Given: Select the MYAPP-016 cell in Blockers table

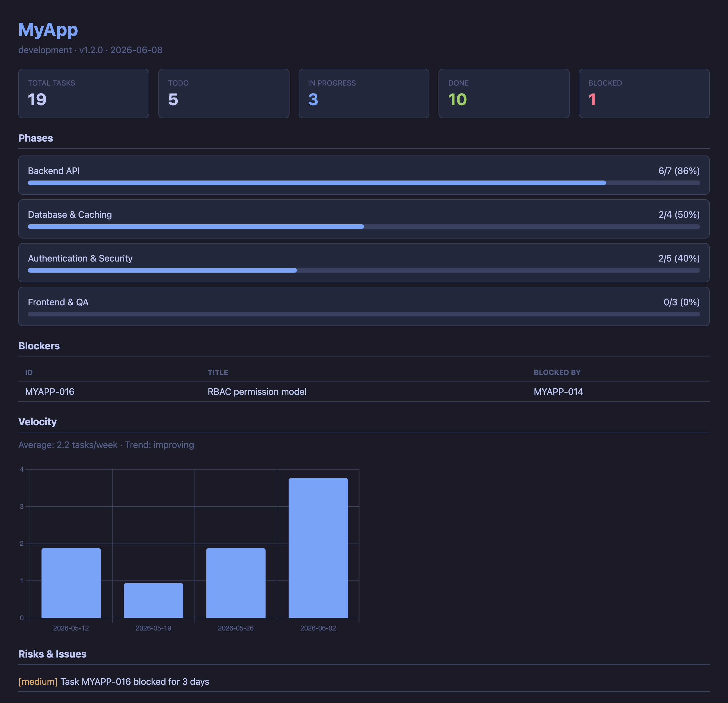Looking at the screenshot, I should (x=50, y=392).
